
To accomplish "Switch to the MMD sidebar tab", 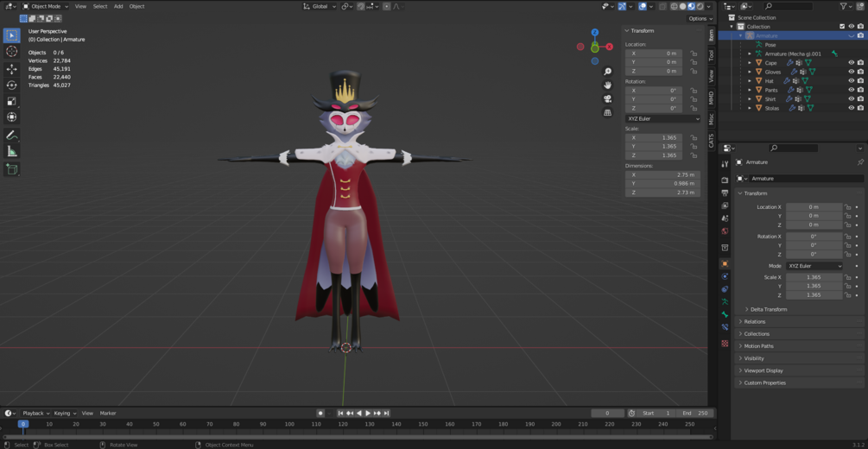I will coord(712,98).
